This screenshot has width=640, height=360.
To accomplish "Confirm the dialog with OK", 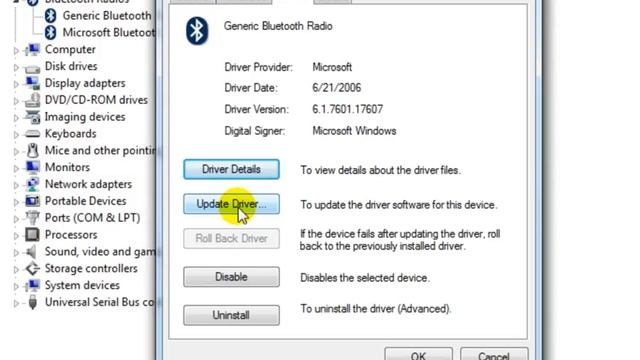I will click(x=418, y=354).
